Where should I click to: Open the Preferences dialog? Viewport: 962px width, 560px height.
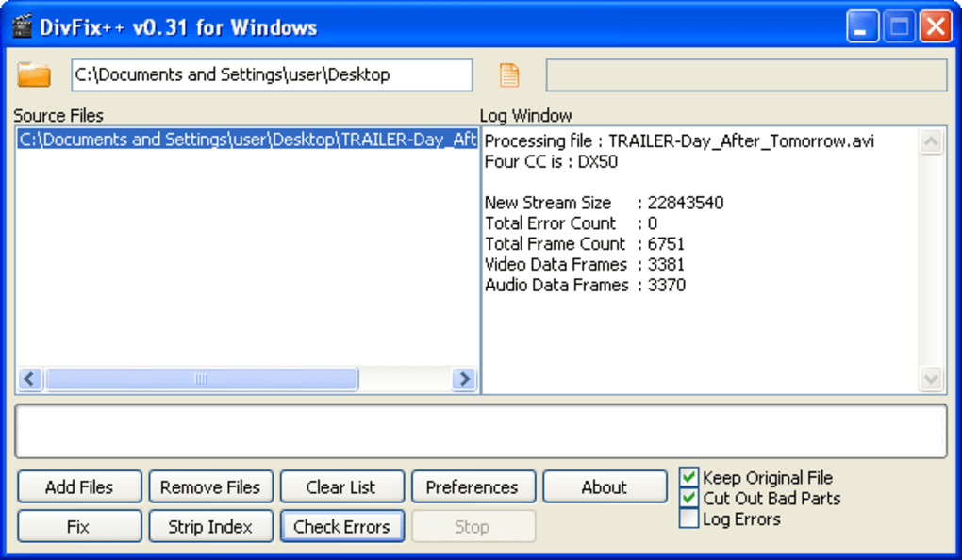click(x=473, y=487)
